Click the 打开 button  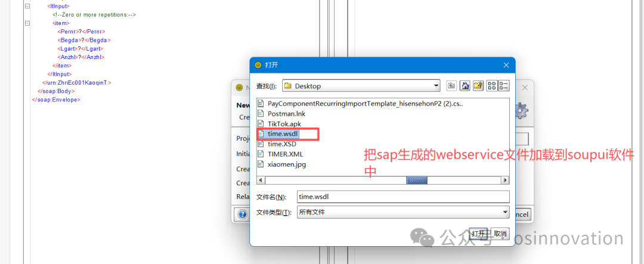(479, 233)
